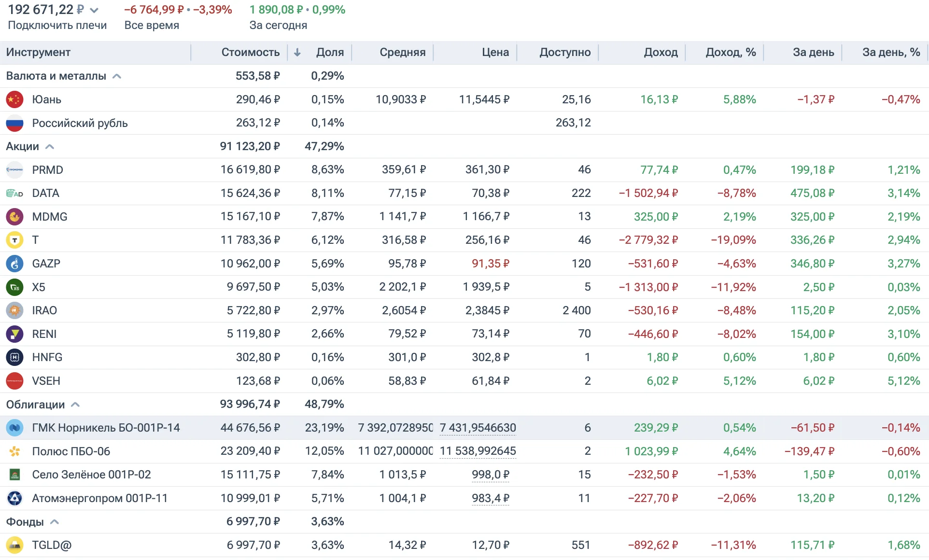The image size is (929, 560).
Task: Collapse the Акции group
Action: pos(50,147)
